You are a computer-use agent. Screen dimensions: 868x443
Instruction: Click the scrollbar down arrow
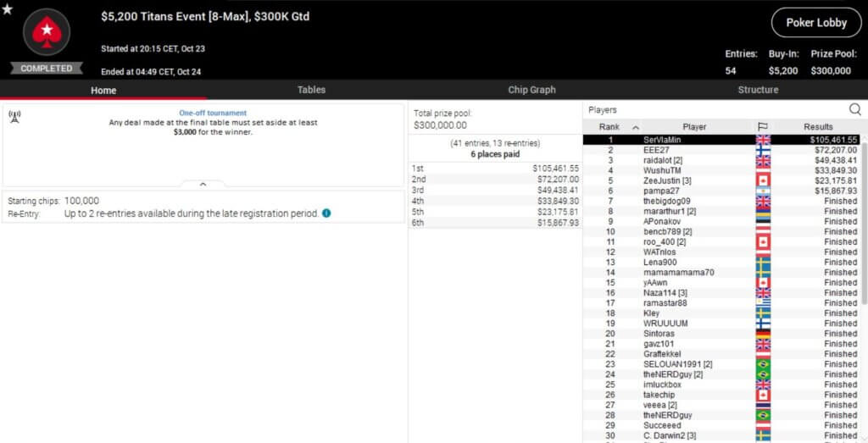click(x=865, y=438)
